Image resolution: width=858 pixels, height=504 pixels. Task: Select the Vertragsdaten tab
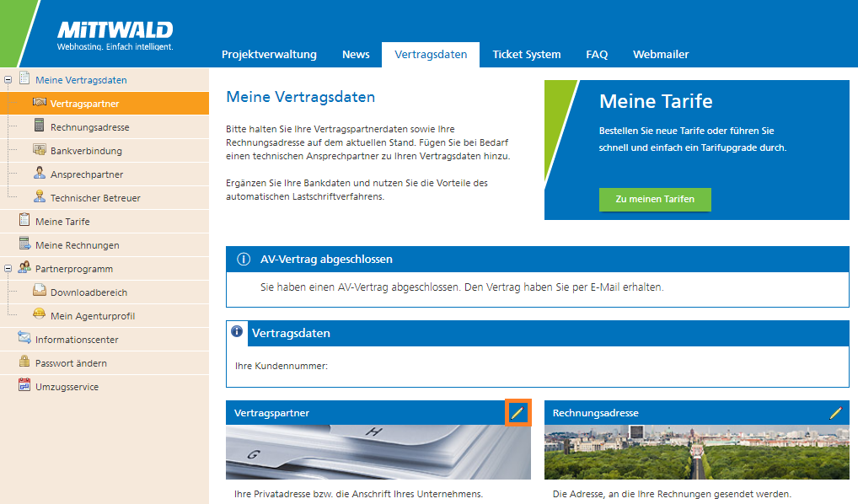(x=431, y=54)
